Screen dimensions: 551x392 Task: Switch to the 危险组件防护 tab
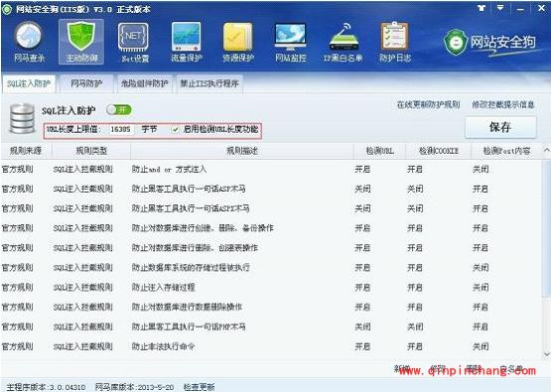(144, 83)
